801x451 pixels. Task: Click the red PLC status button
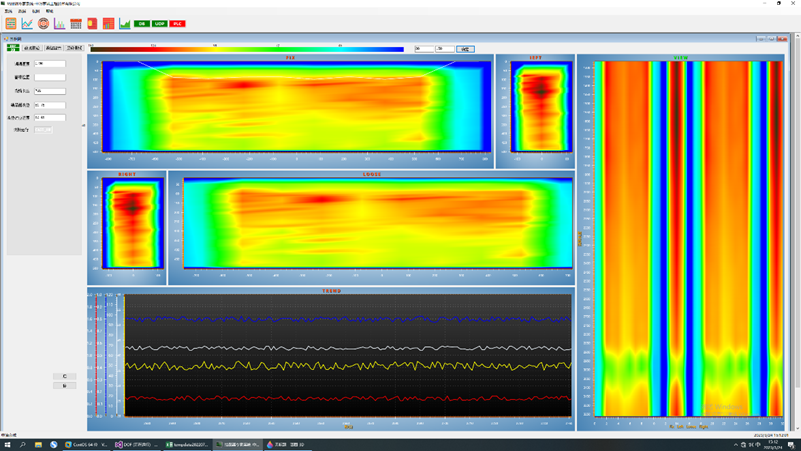(x=177, y=23)
